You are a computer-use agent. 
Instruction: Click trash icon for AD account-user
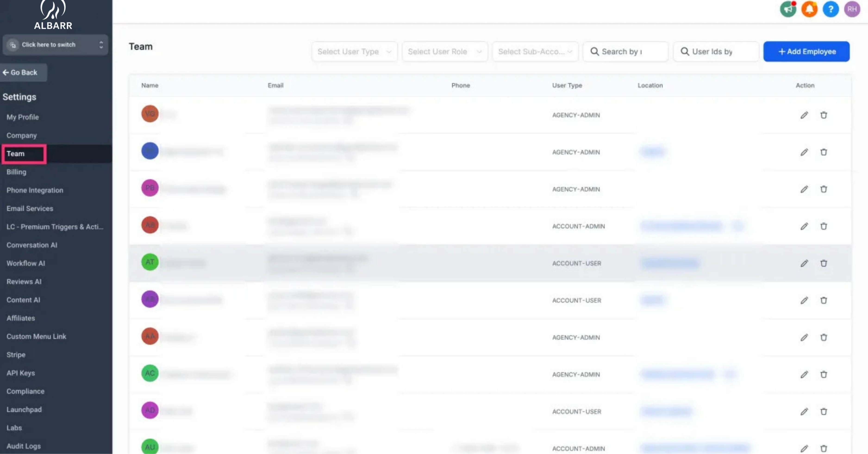click(x=824, y=412)
